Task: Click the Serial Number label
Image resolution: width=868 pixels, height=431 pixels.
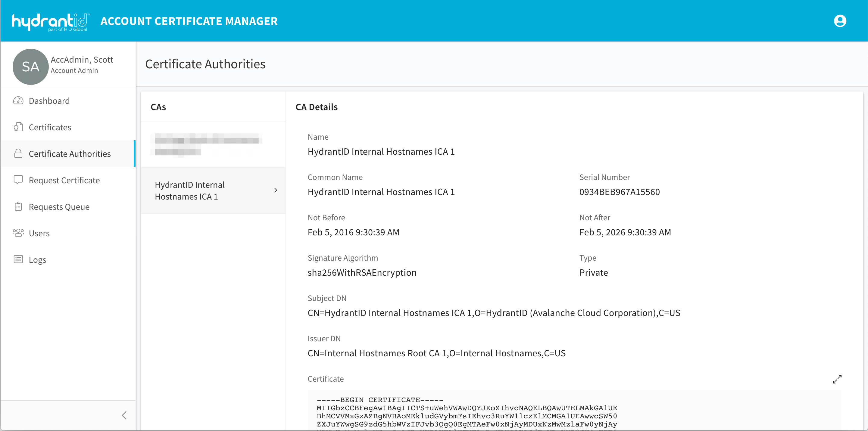Action: 604,178
